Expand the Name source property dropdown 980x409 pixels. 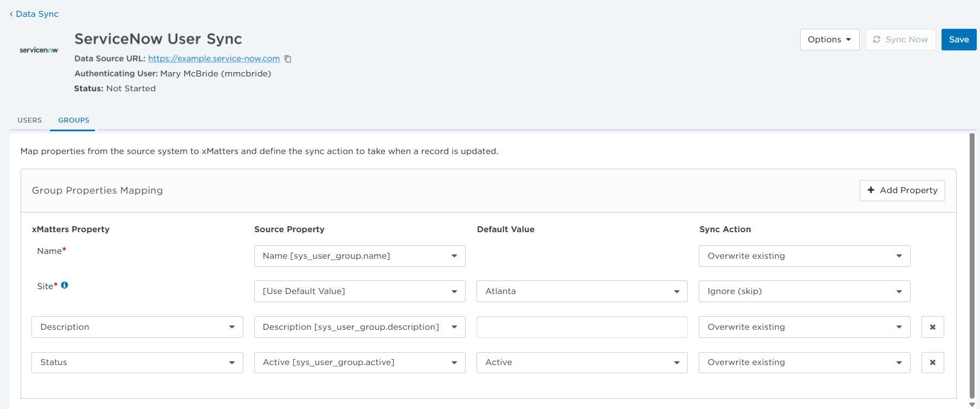coord(359,256)
